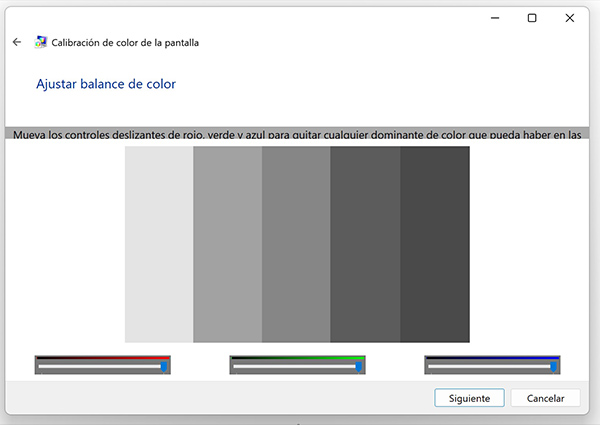The height and width of the screenshot is (425, 600).
Task: Click the 'Ajustar balance de color' heading
Action: tap(106, 84)
